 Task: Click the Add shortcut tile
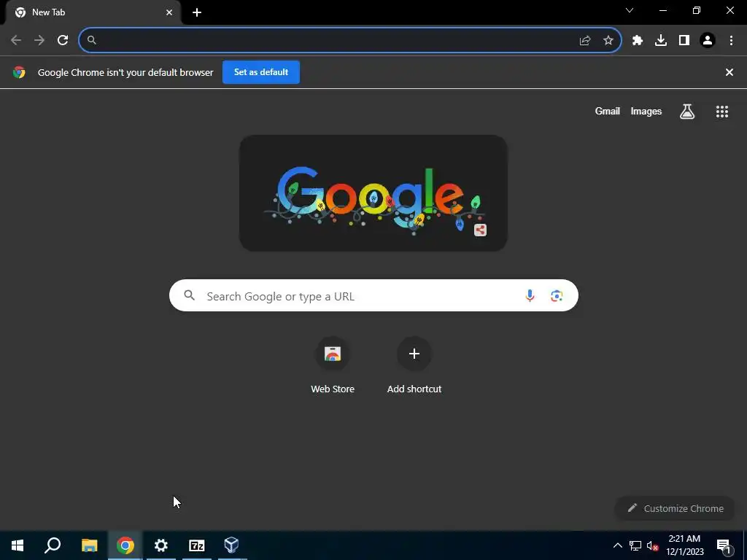coord(414,366)
